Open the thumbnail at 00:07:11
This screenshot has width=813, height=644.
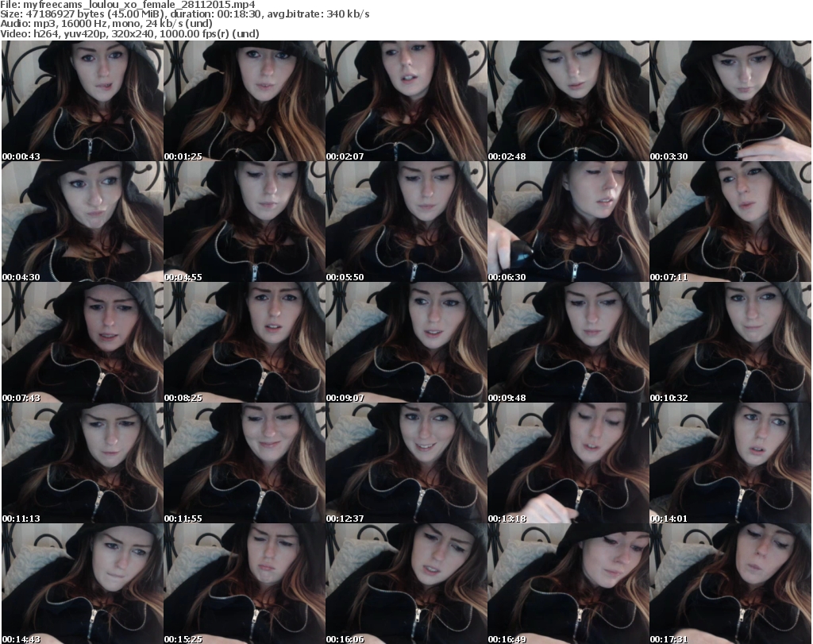point(730,222)
